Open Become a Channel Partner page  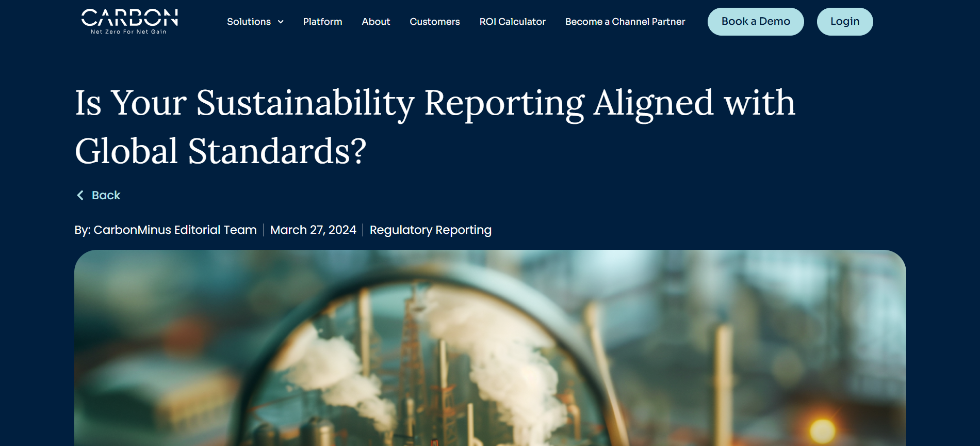point(625,22)
